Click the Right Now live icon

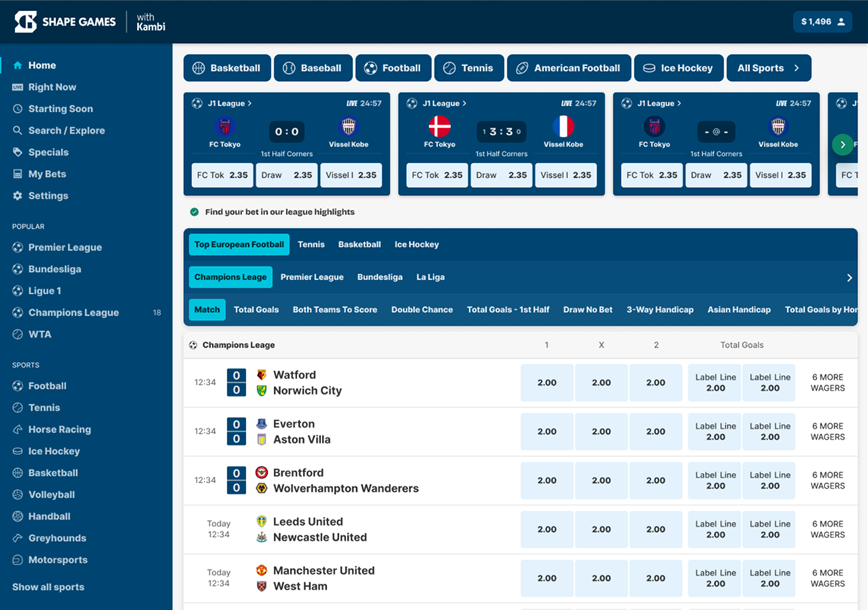18,87
